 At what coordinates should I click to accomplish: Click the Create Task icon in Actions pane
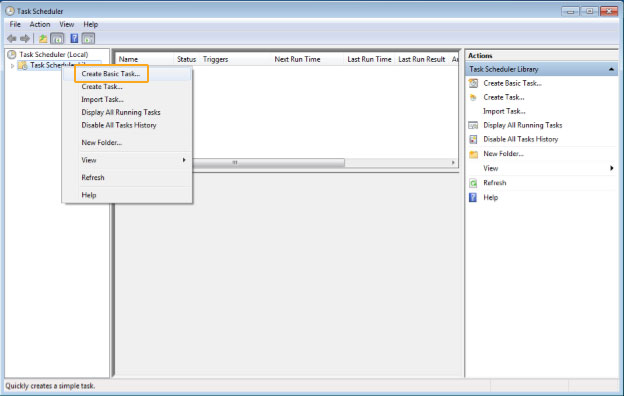473,97
